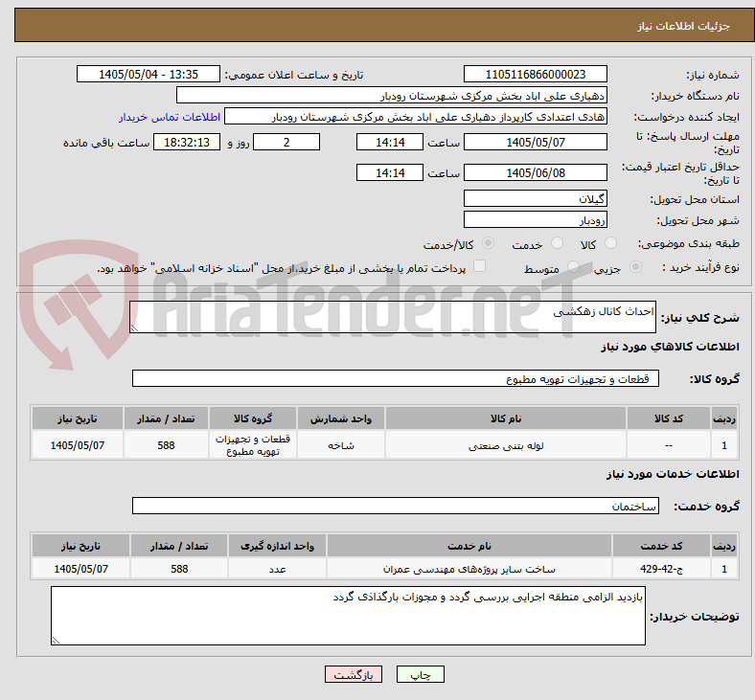
Task: Click the goods cell لوله بتنی صنعتی
Action: (506, 445)
